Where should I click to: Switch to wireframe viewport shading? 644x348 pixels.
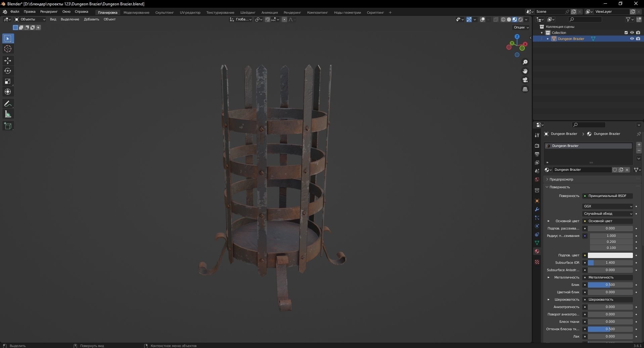[503, 19]
